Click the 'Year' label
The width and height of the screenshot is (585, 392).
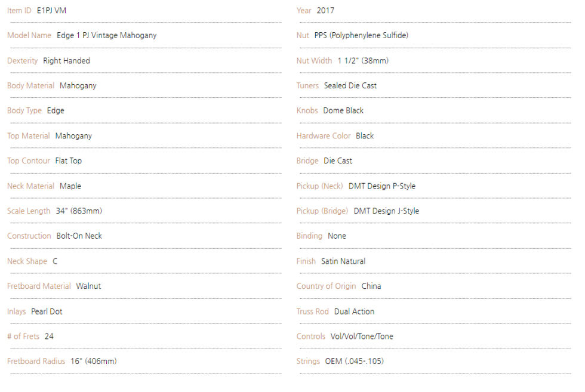coord(304,11)
